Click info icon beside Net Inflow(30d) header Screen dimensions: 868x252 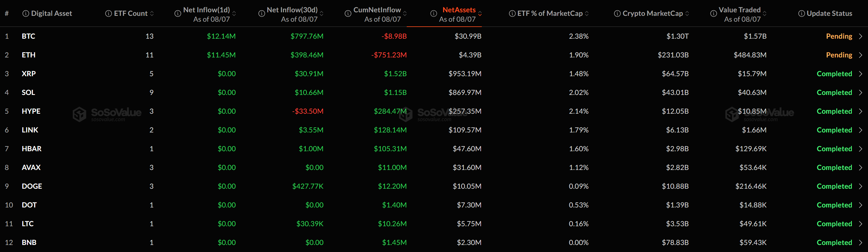261,13
